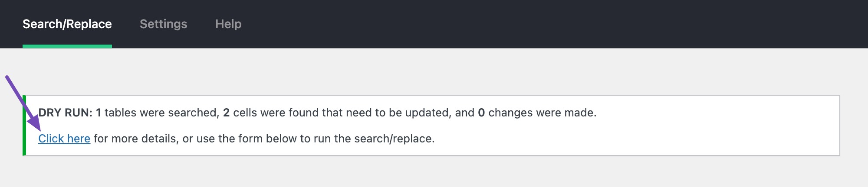
Task: Click the bold "1" tables count
Action: (99, 113)
